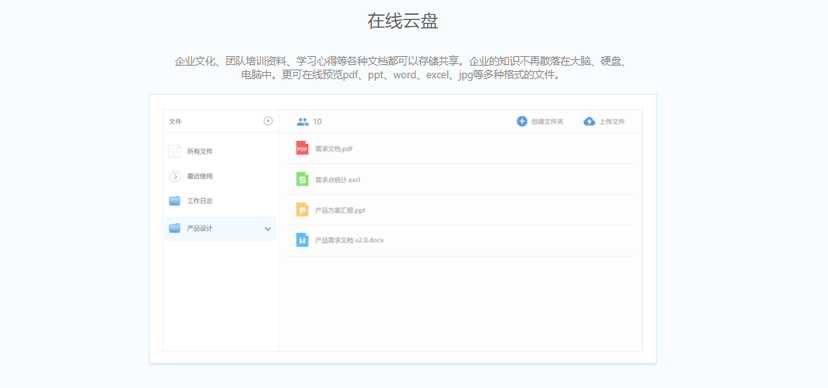Screen dimensions: 828x388
Task: Click the 创建文件夹 button label
Action: (547, 122)
